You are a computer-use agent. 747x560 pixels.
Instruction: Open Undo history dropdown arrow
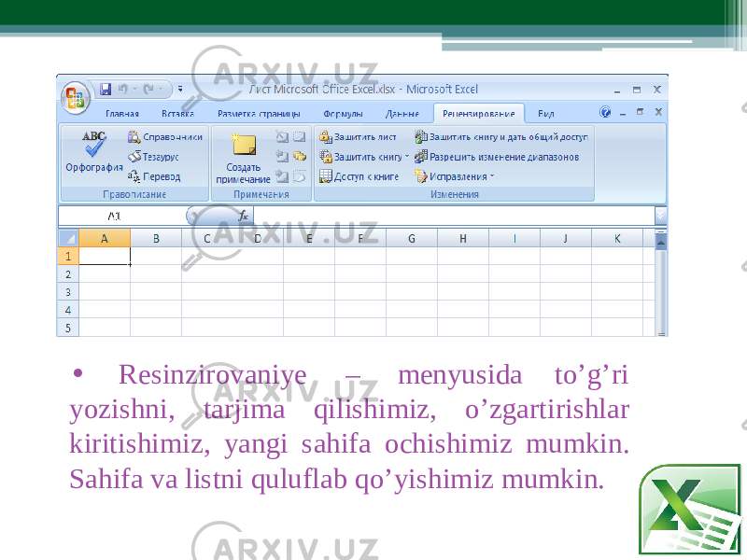pos(134,90)
